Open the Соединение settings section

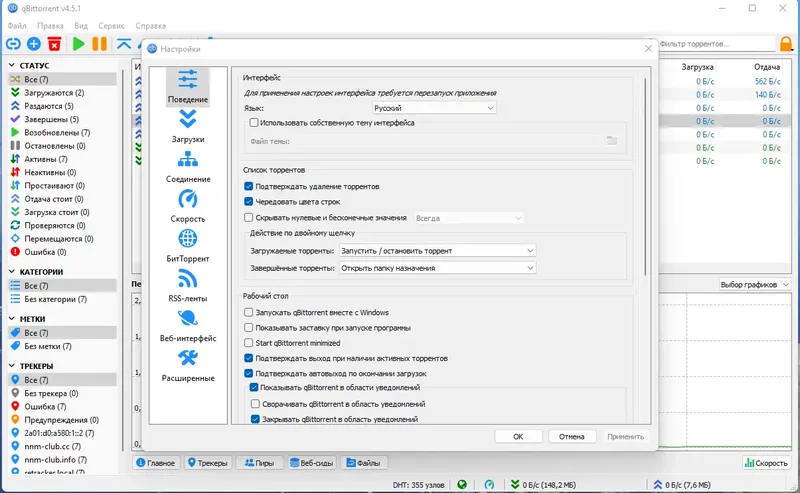point(188,166)
